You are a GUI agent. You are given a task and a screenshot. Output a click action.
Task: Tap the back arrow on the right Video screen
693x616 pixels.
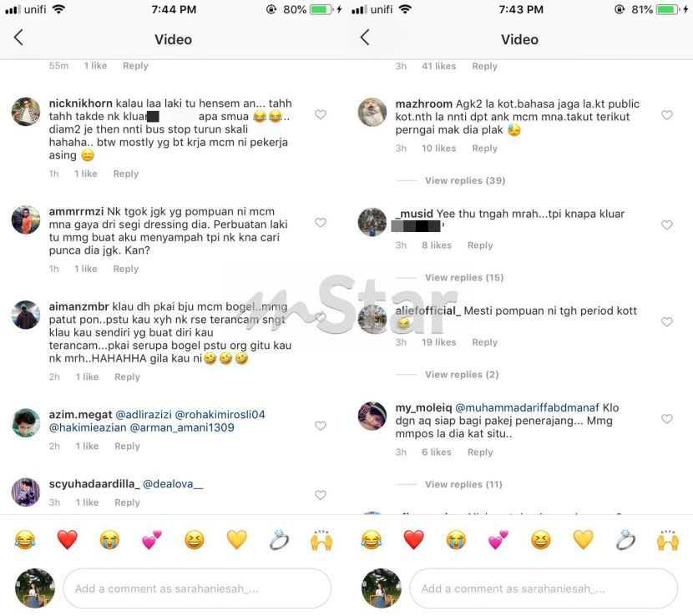[x=365, y=38]
